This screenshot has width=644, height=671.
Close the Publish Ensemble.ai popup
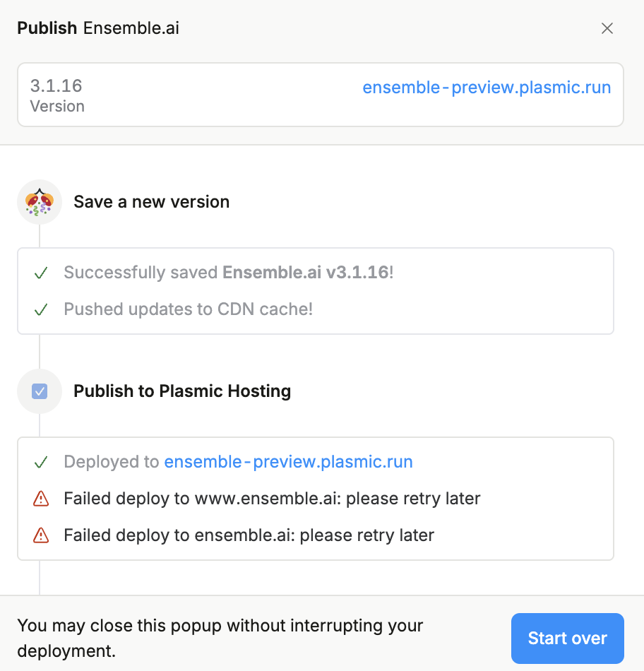[607, 28]
